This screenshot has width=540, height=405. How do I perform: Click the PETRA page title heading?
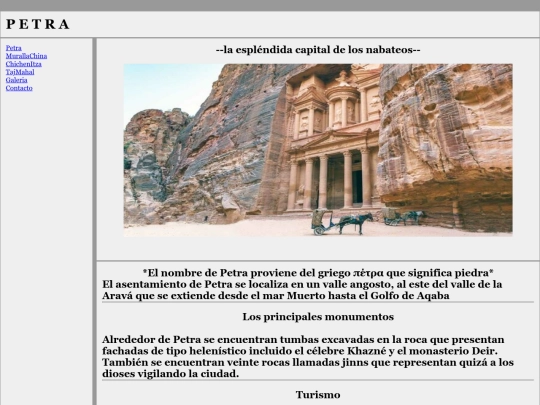[x=38, y=24]
